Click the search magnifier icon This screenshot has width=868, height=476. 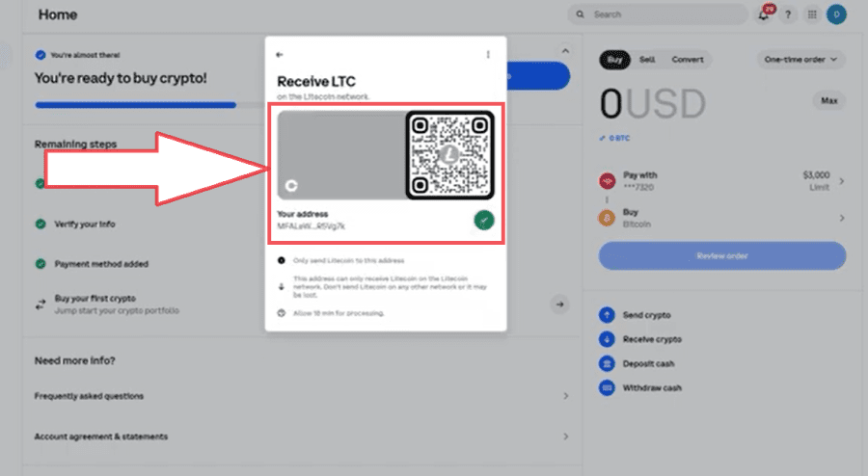[x=581, y=14]
